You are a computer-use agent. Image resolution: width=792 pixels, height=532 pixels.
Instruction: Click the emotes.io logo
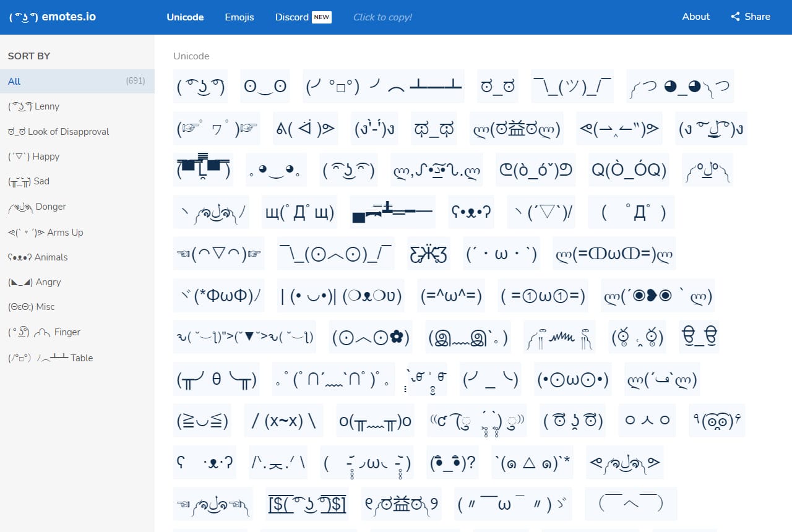click(x=51, y=17)
